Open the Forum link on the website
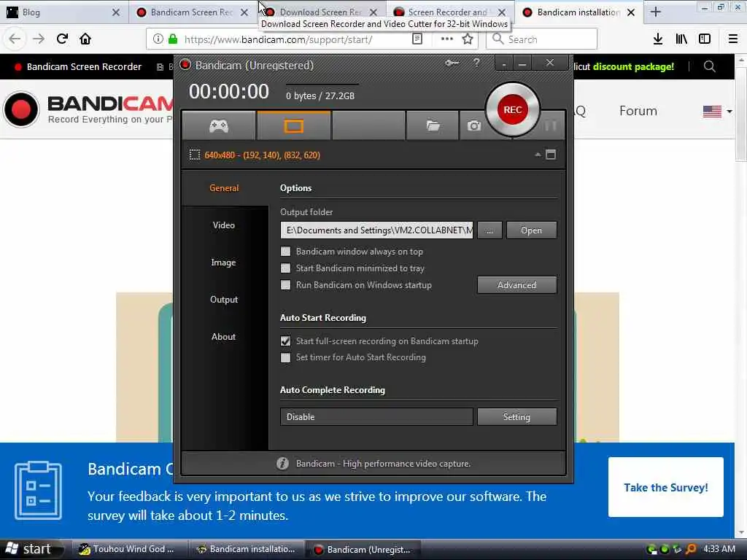The image size is (747, 560). coord(638,111)
